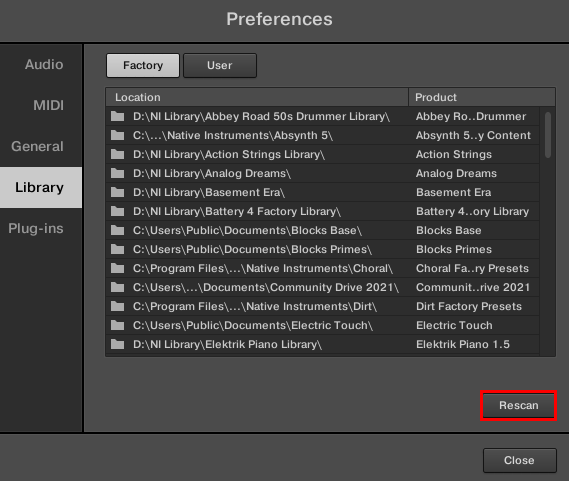Sort by the Product column header
Viewport: 569px width, 481px height.
482,97
